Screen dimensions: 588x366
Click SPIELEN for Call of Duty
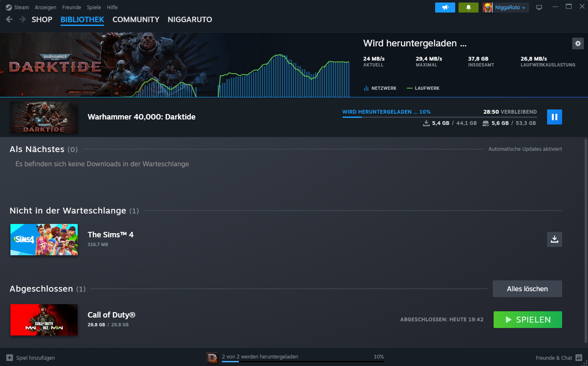[528, 320]
